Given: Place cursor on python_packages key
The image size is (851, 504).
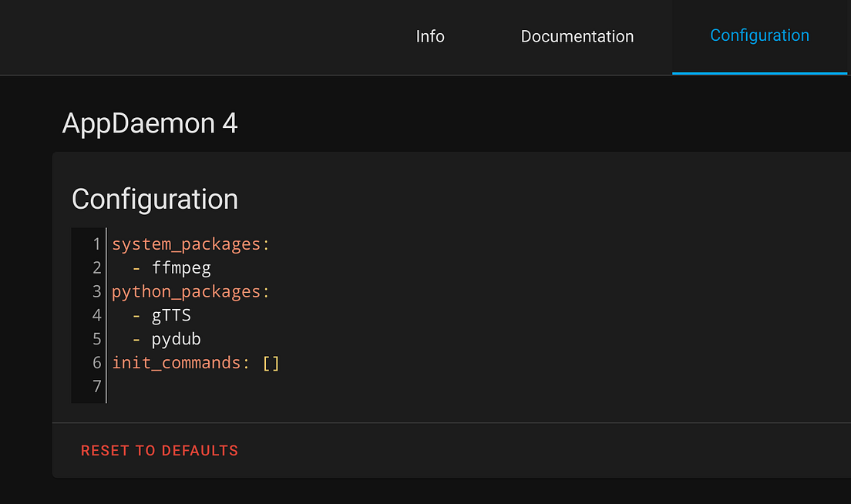Looking at the screenshot, I should pos(186,291).
